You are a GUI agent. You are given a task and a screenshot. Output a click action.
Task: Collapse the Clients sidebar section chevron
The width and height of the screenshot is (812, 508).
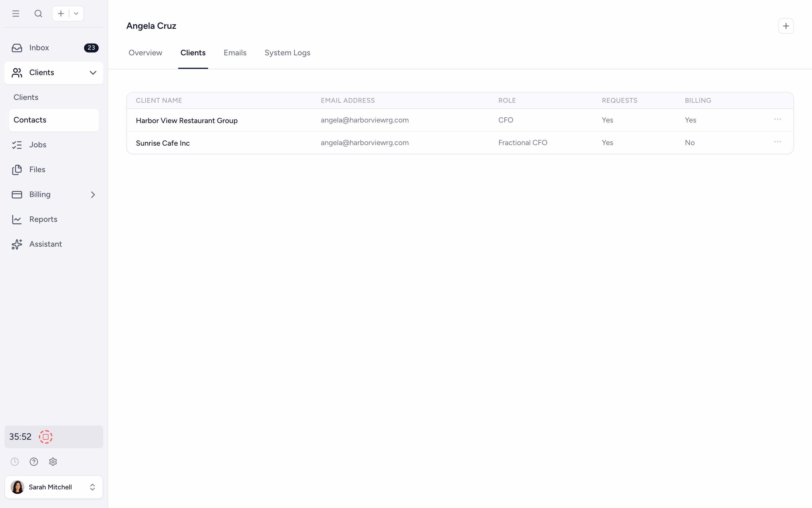(x=93, y=73)
